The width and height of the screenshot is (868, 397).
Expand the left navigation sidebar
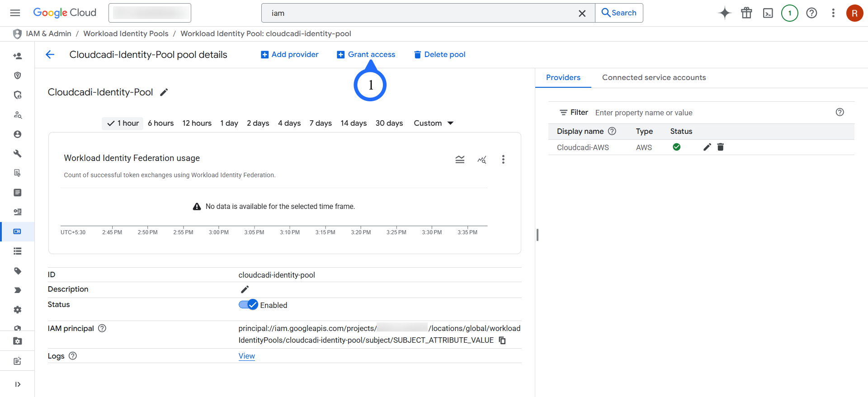18,384
